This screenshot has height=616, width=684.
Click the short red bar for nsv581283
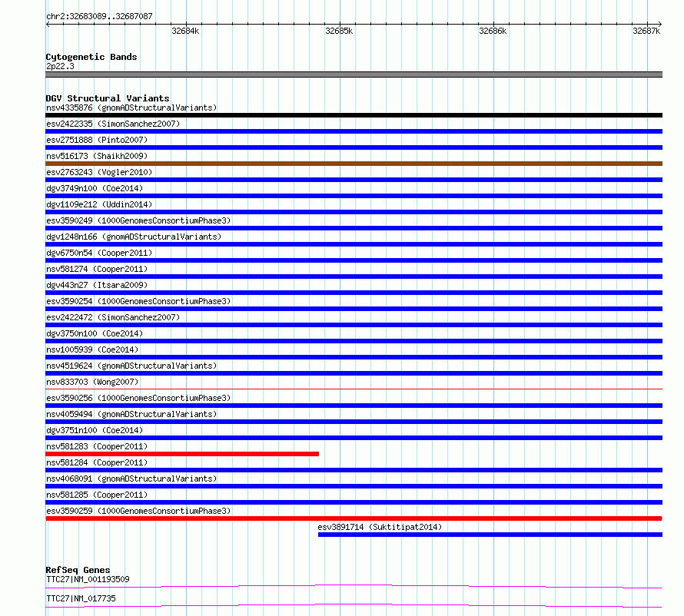[x=182, y=454]
